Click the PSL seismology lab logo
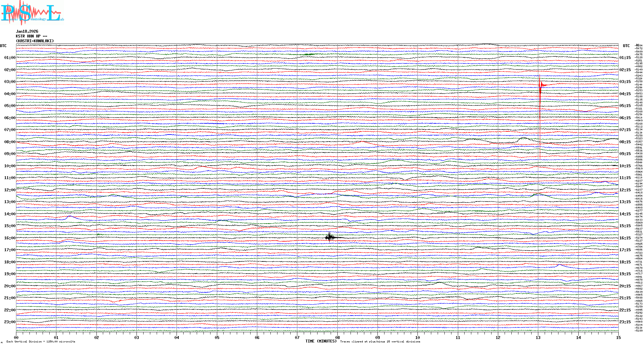644x346 pixels. pyautogui.click(x=31, y=13)
